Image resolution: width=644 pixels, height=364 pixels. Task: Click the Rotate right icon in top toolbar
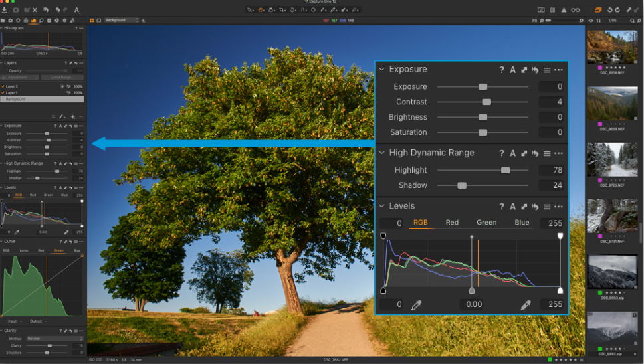617,10
